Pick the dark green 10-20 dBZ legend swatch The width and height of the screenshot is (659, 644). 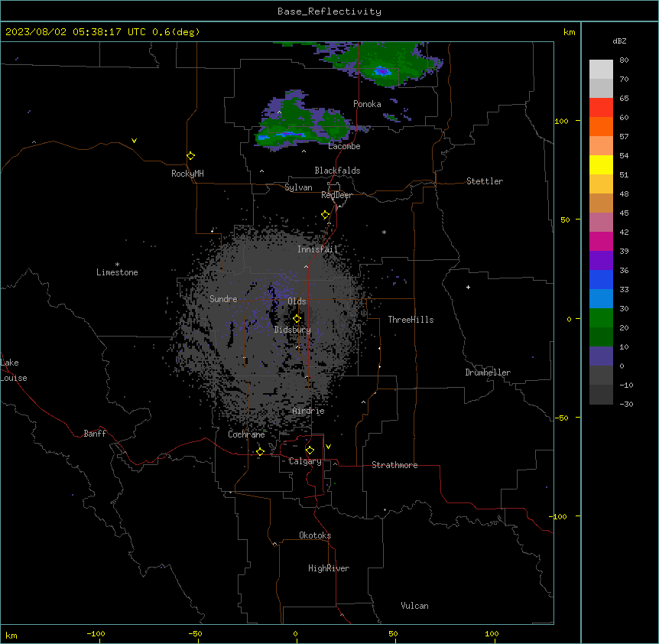(601, 337)
